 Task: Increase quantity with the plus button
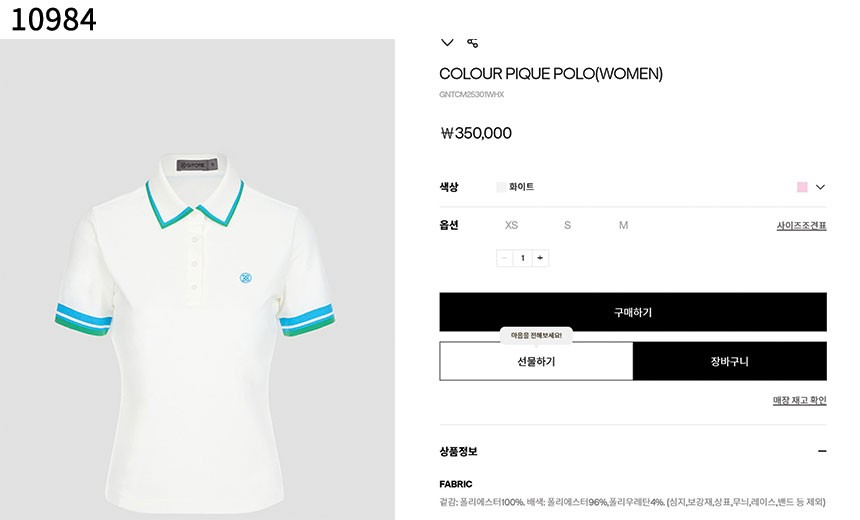click(x=540, y=258)
